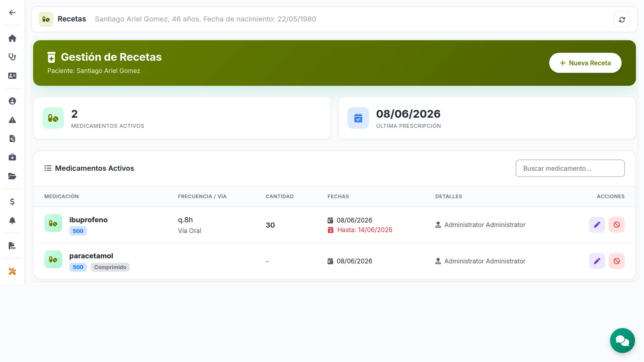Open the dollar billing icon in sidebar
Image resolution: width=644 pixels, height=362 pixels.
click(x=12, y=201)
